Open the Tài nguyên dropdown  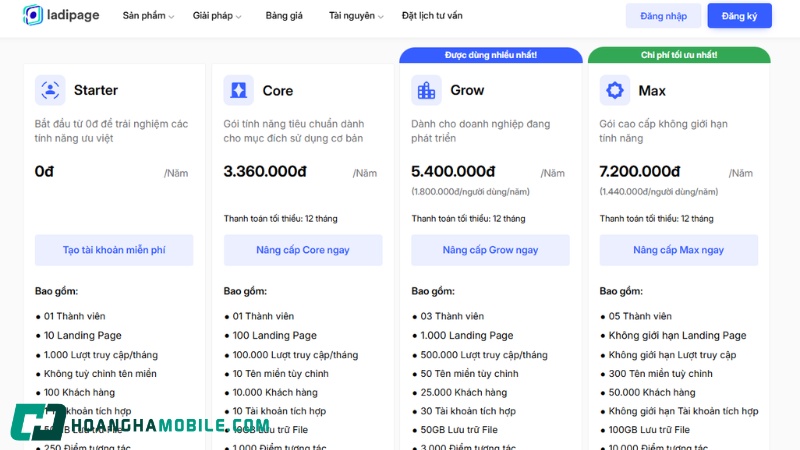[356, 16]
